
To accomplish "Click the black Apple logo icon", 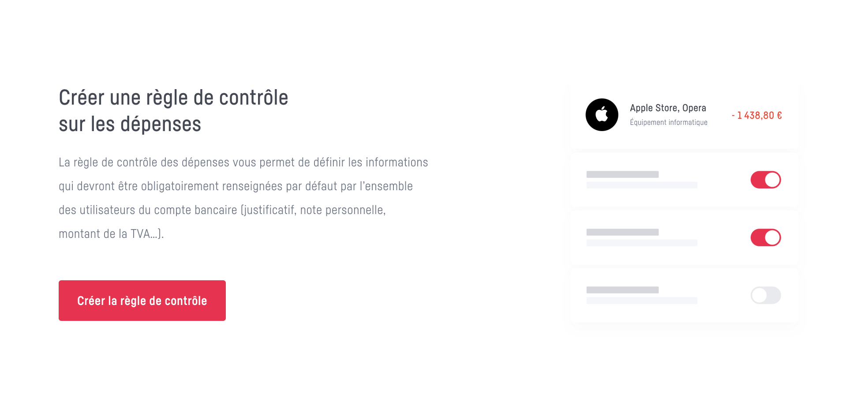I will tap(602, 115).
